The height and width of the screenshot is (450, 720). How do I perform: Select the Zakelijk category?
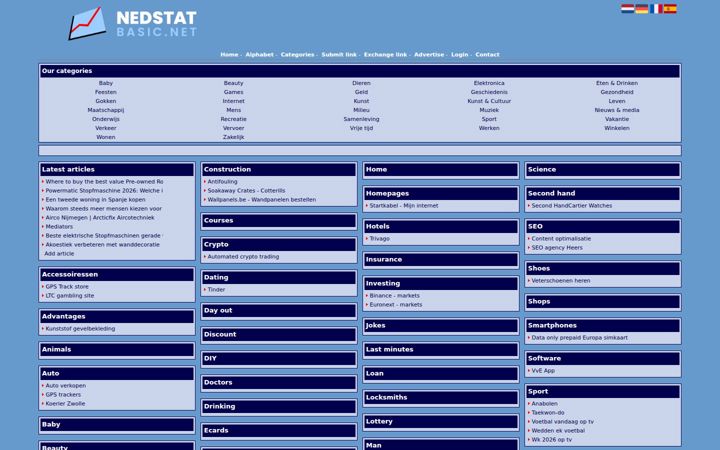[x=233, y=137]
